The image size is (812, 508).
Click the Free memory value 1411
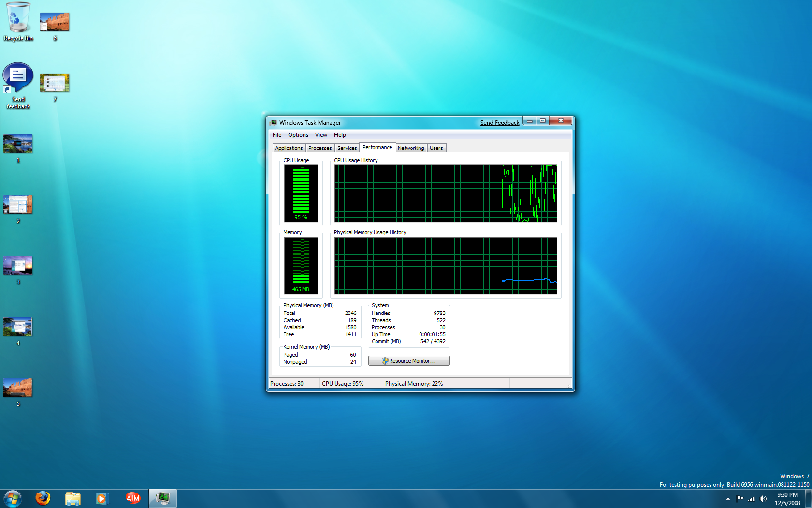(x=350, y=334)
